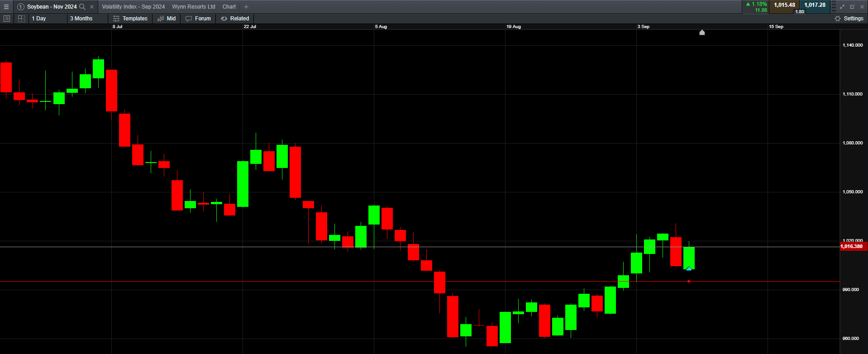Image resolution: width=868 pixels, height=354 pixels.
Task: Click the current price label 1,016.380
Action: (854, 246)
